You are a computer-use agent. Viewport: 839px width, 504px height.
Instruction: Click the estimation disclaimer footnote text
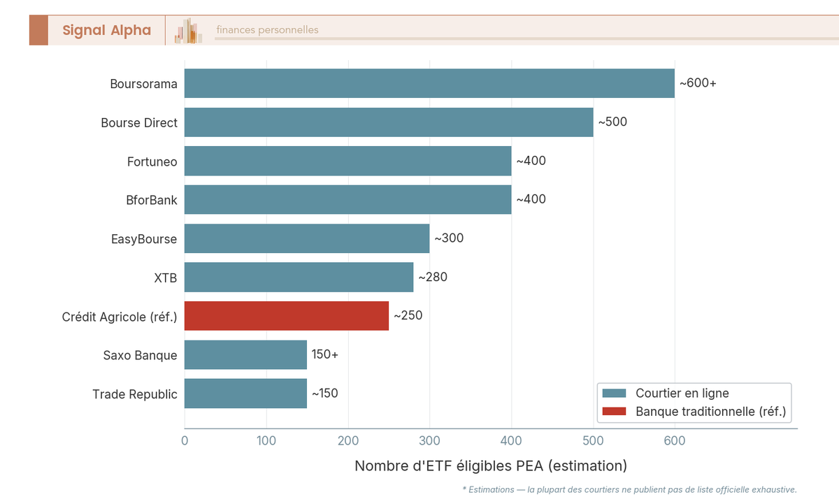629,490
